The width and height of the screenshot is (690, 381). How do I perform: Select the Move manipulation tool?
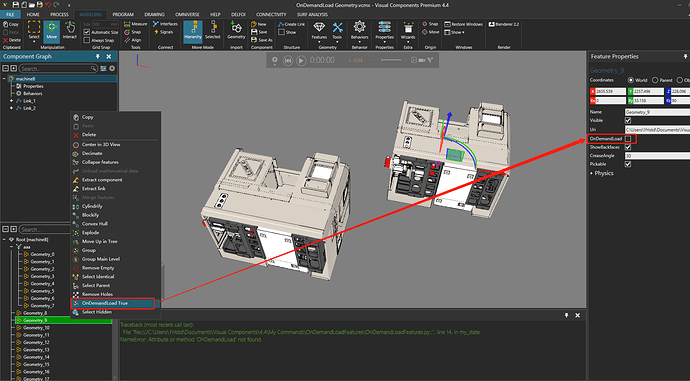[x=51, y=31]
